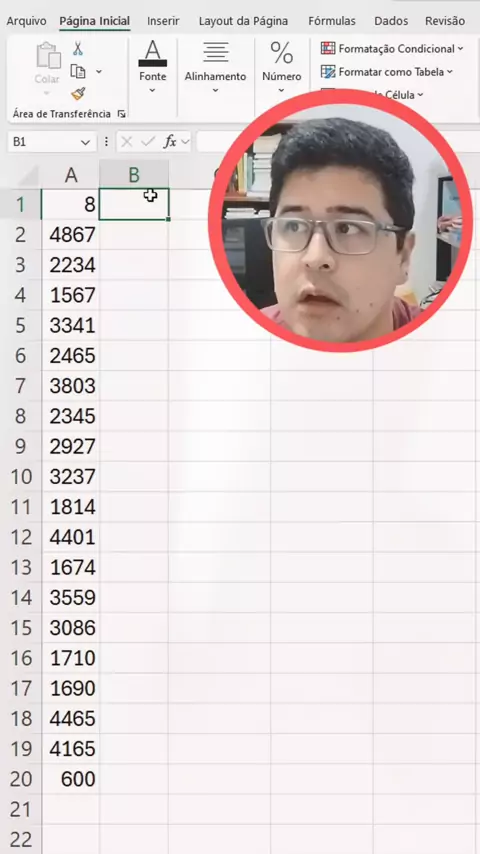The height and width of the screenshot is (854, 480).
Task: Click the Cut scissors icon
Action: [x=78, y=49]
